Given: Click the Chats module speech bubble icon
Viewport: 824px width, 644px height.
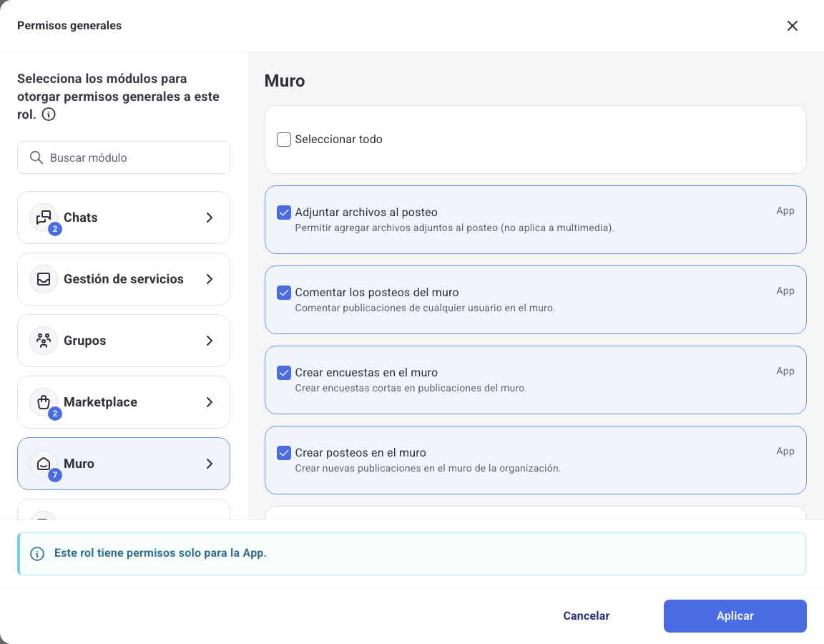Looking at the screenshot, I should [x=44, y=217].
